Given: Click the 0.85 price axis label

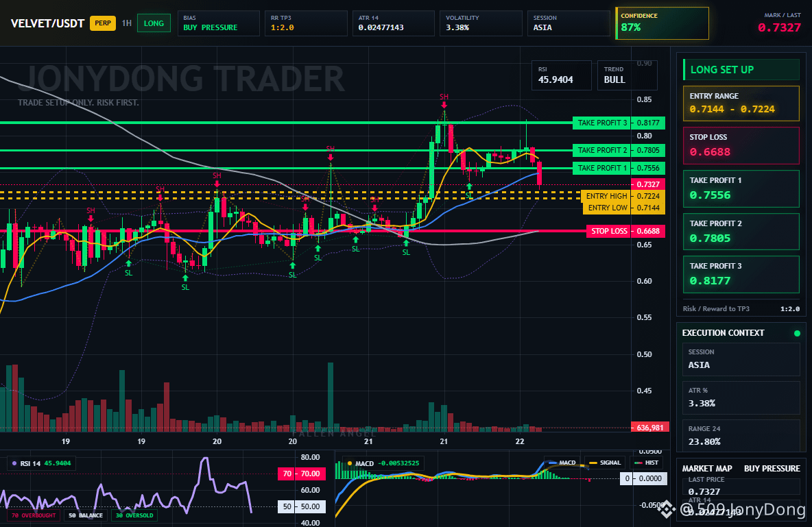Looking at the screenshot, I should pos(644,99).
